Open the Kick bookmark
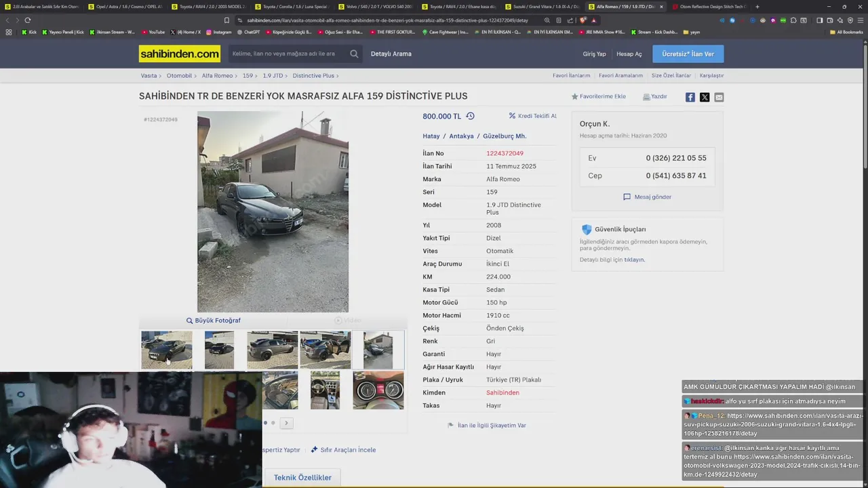This screenshot has height=488, width=868. pos(29,32)
